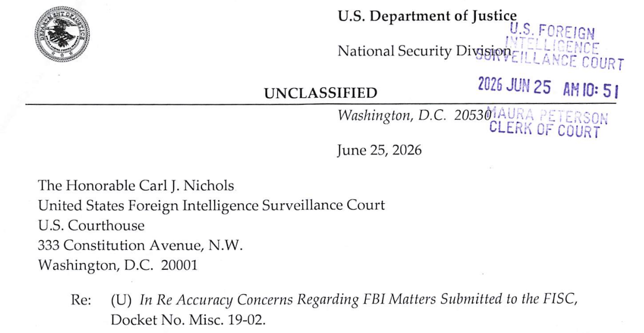Click the Clerk of Court stamp line
This screenshot has height=333, width=644.
545,128
